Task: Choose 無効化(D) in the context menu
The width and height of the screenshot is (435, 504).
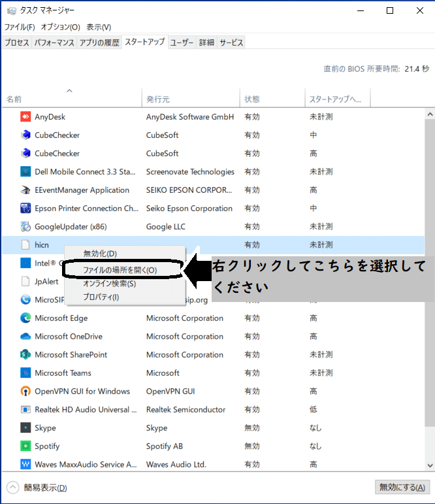Action: click(x=100, y=254)
